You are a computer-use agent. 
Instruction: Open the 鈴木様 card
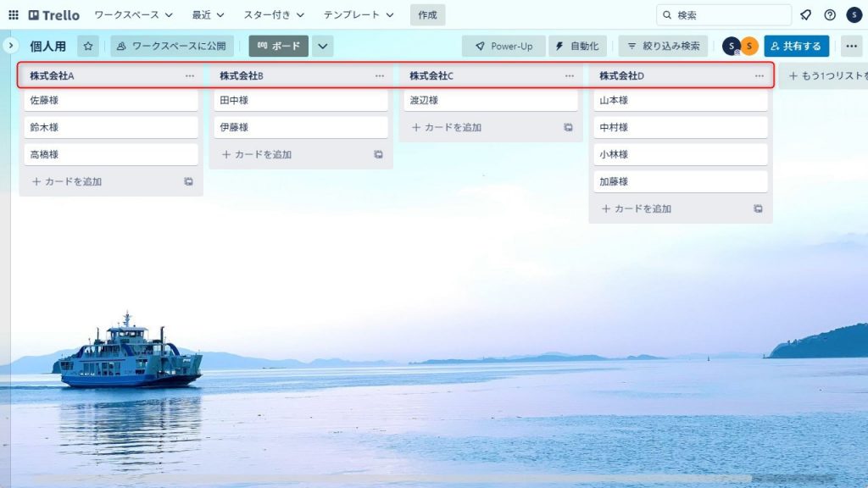[x=111, y=127]
